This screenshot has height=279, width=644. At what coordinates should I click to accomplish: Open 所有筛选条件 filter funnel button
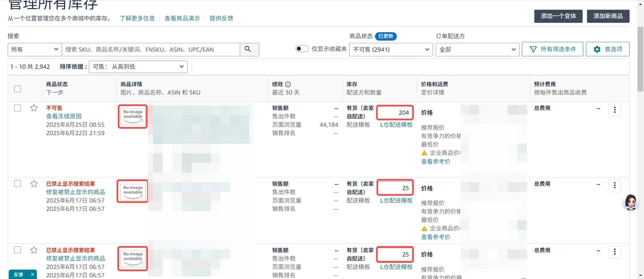click(552, 49)
